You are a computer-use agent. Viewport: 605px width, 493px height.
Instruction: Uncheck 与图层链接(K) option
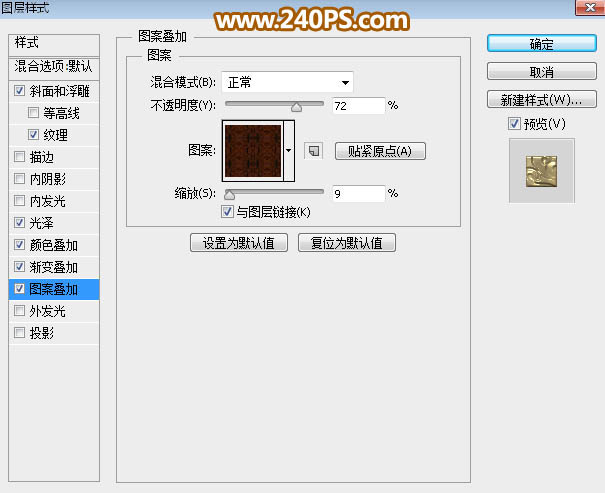227,211
